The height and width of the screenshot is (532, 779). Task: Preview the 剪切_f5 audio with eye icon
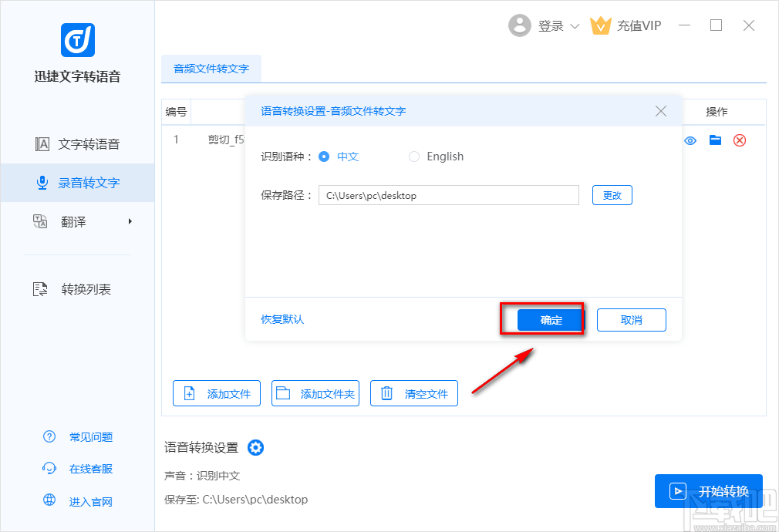coord(690,140)
